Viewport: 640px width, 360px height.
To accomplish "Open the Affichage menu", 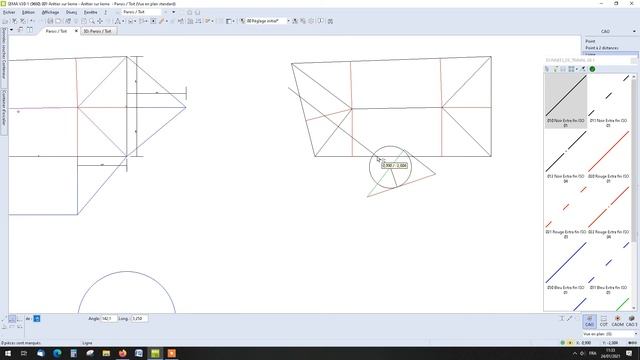I will point(50,12).
